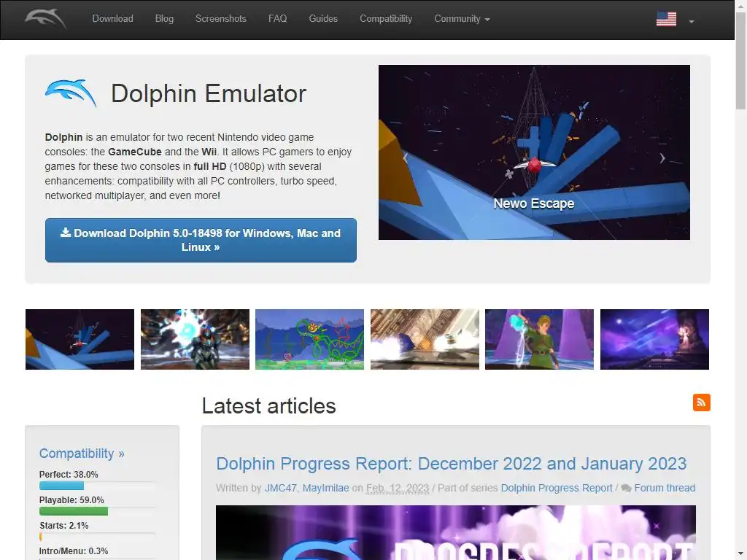Image resolution: width=747 pixels, height=560 pixels.
Task: Click the blue Dolphin Emulator logo
Action: tap(71, 93)
